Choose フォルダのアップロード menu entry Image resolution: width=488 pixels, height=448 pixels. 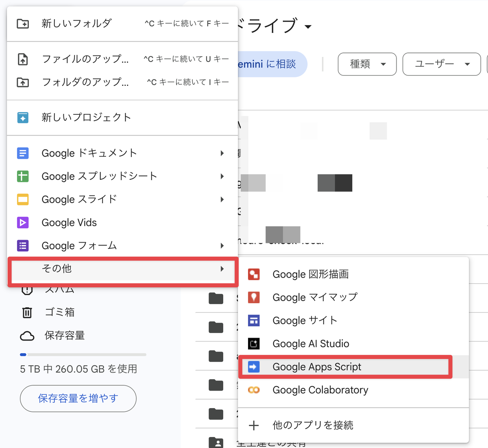pos(122,82)
